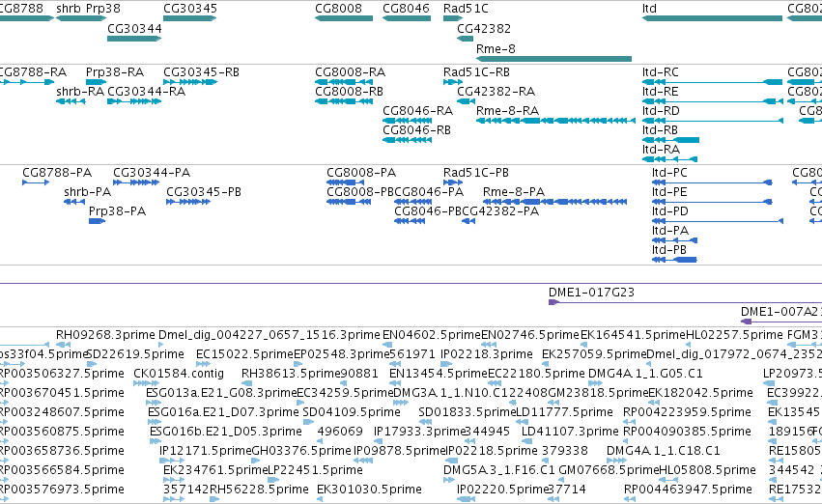
Task: Click the CG42382-PA protein feature
Action: pyautogui.click(x=468, y=221)
